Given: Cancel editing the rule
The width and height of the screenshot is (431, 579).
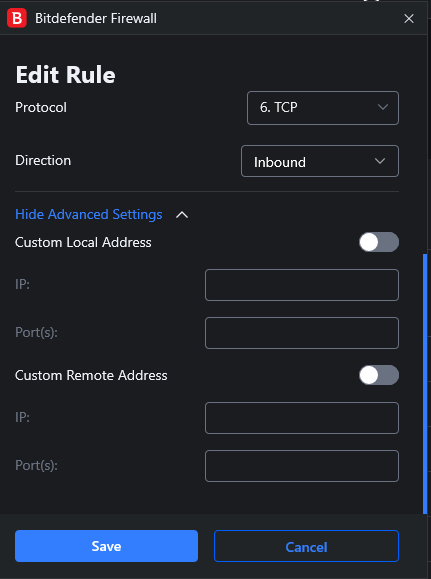Looking at the screenshot, I should pyautogui.click(x=306, y=546).
